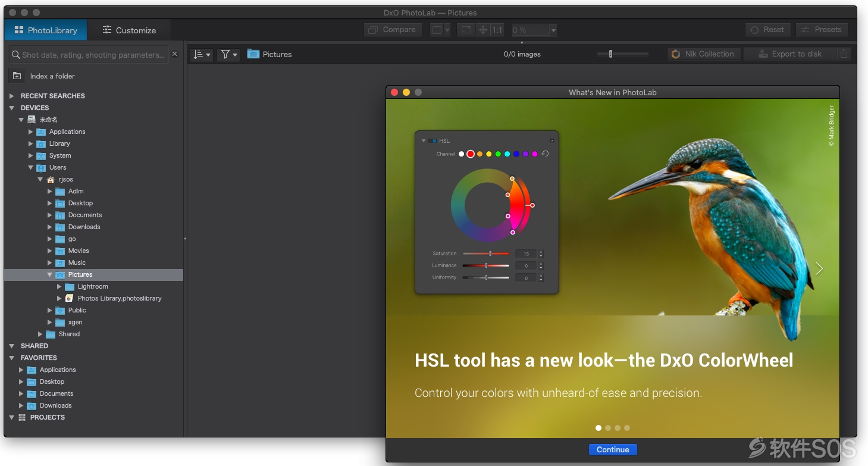
Task: Click the Reset button
Action: 768,30
